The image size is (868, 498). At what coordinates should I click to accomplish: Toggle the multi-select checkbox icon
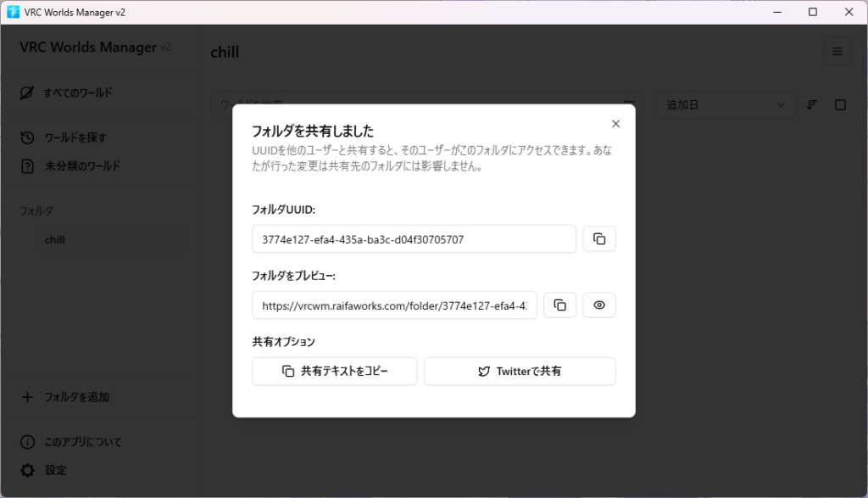pos(840,105)
